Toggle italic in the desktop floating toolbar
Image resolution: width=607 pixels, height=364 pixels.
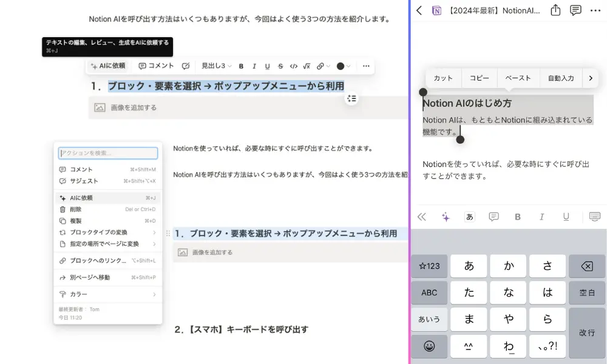click(x=254, y=66)
